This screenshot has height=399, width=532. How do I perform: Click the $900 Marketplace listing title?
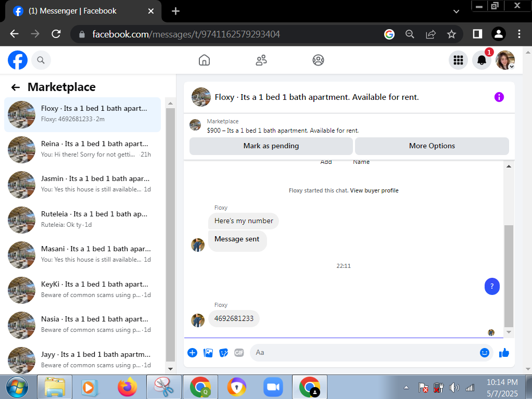(x=283, y=131)
